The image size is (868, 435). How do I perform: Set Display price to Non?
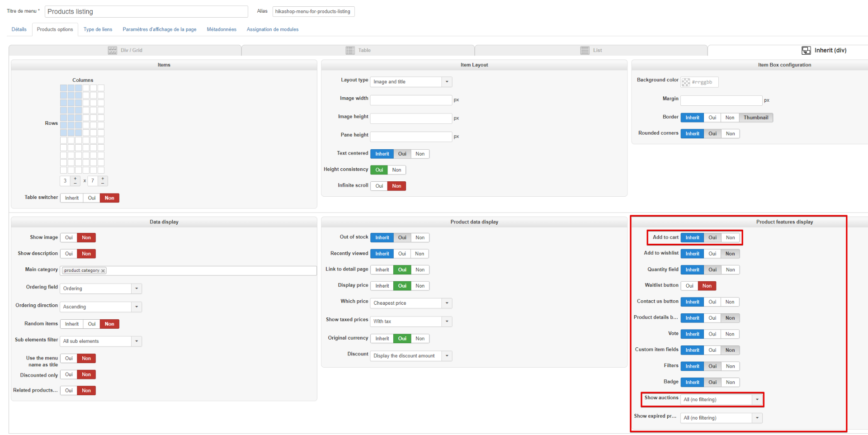click(x=420, y=286)
